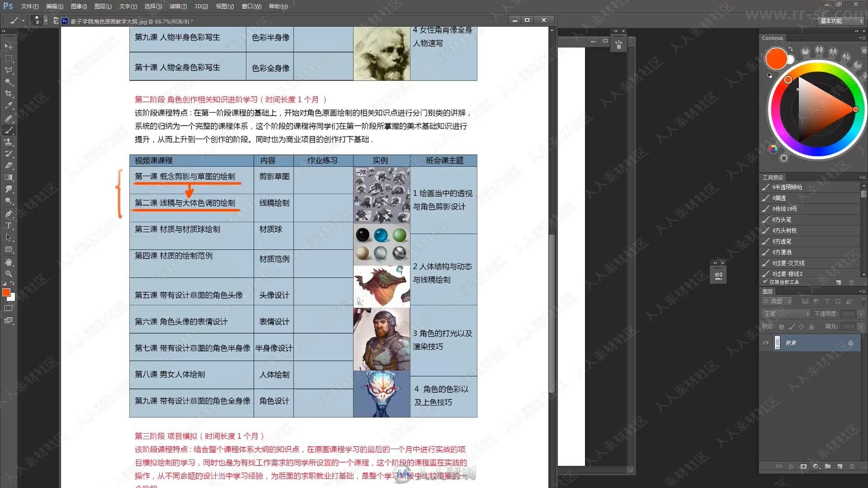Select the Healing Brush tool
The image size is (868, 488).
(8, 118)
